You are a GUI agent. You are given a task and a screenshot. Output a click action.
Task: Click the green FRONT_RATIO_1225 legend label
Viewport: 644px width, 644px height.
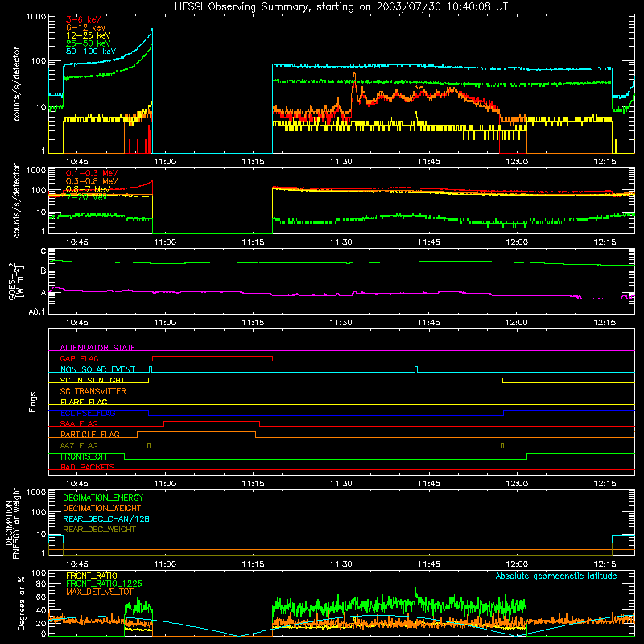(x=104, y=584)
